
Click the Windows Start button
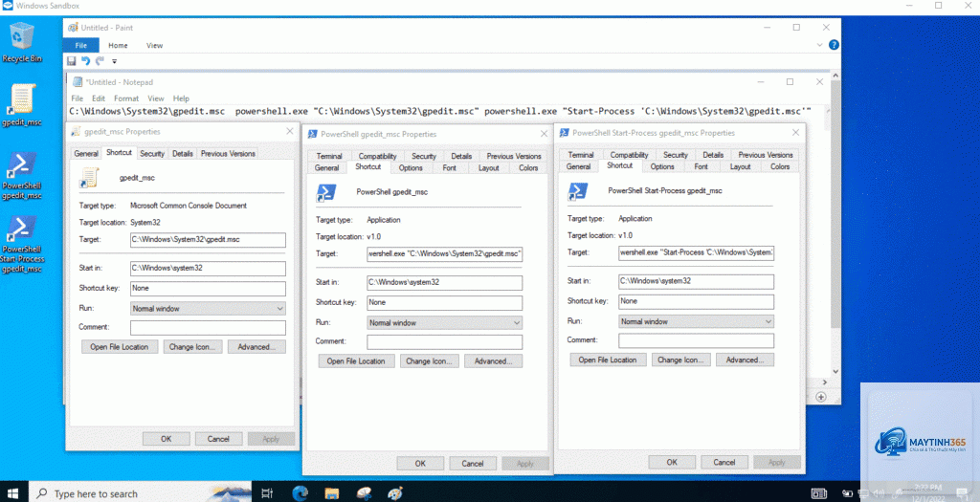point(12,493)
